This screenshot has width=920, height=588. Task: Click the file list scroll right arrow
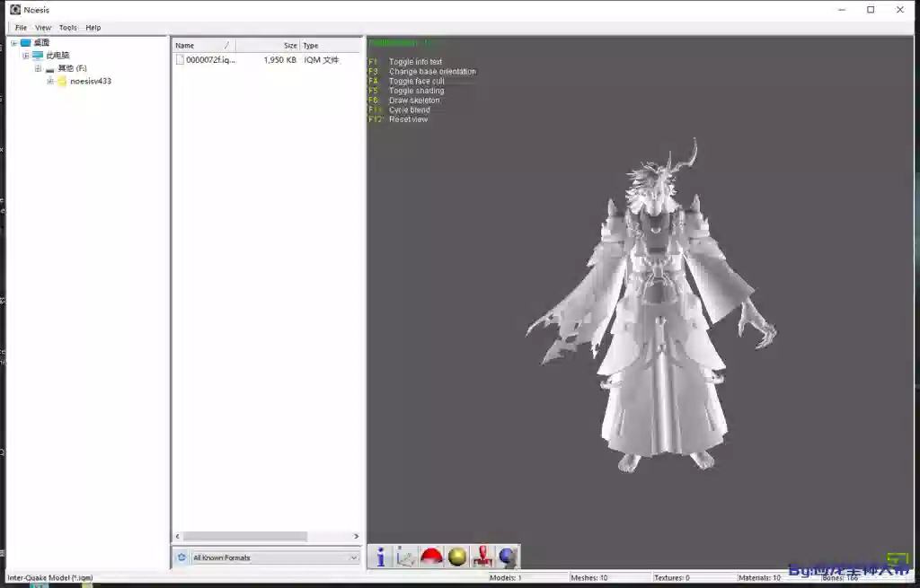pyautogui.click(x=356, y=537)
